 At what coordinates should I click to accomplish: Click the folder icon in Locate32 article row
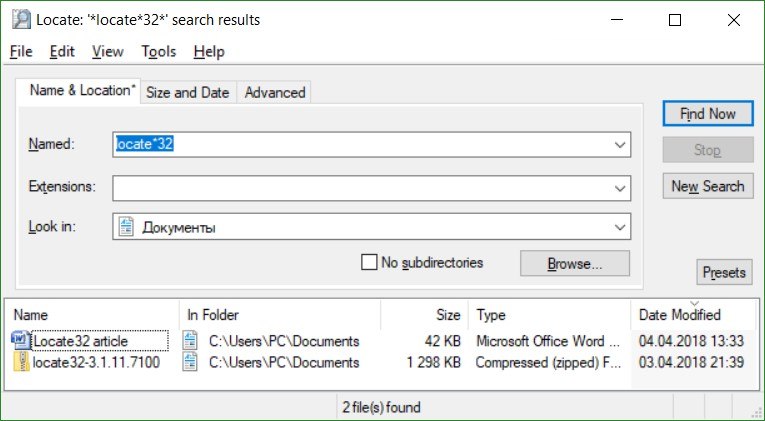pos(190,341)
